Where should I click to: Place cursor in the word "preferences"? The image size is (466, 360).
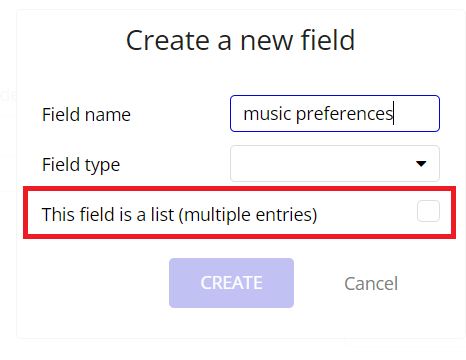pyautogui.click(x=345, y=114)
